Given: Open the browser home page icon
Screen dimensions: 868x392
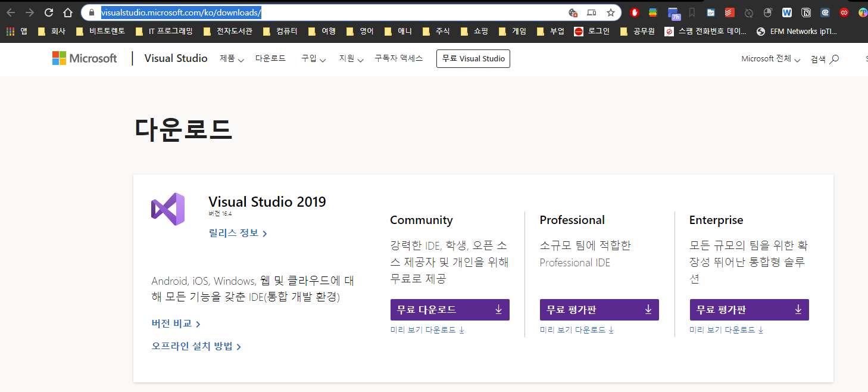Looking at the screenshot, I should coord(68,12).
